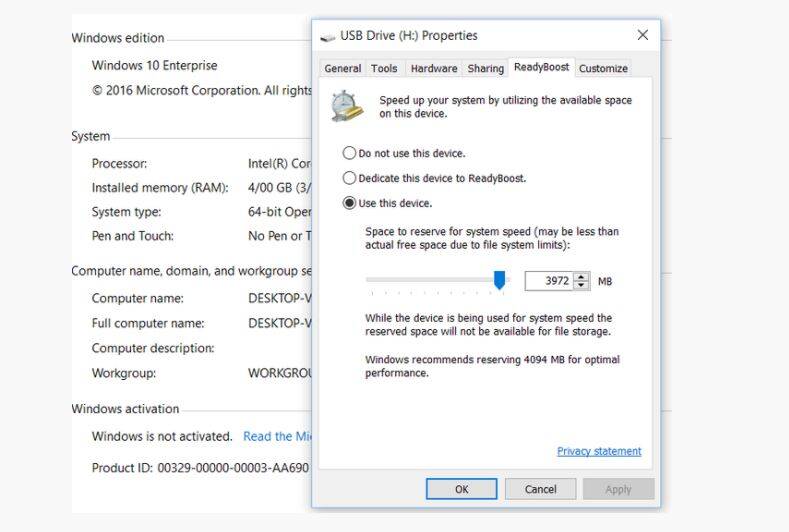Open the Hardware tab
Screen dimensions: 789x532
pos(434,68)
